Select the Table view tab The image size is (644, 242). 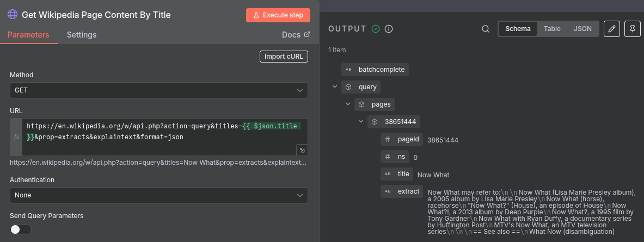pyautogui.click(x=552, y=29)
